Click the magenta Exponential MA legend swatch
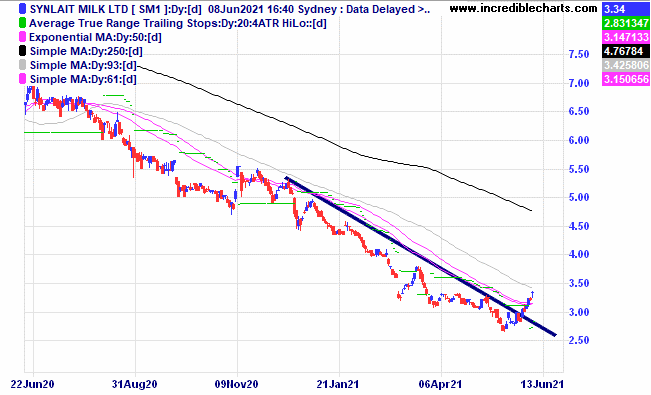 [x=22, y=37]
